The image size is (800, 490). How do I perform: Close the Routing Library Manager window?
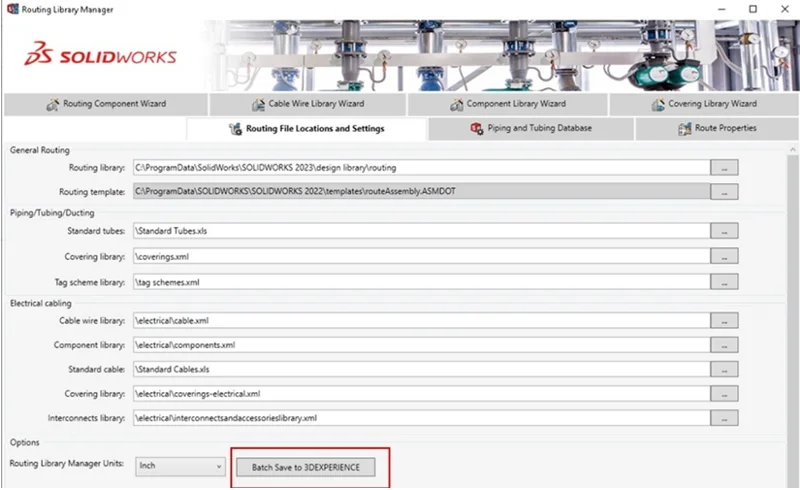[785, 9]
